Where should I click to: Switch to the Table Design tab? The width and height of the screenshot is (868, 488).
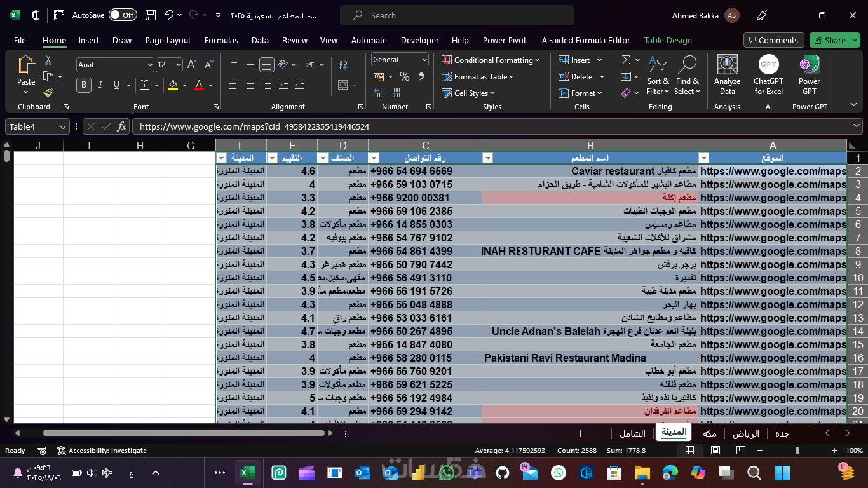point(668,40)
